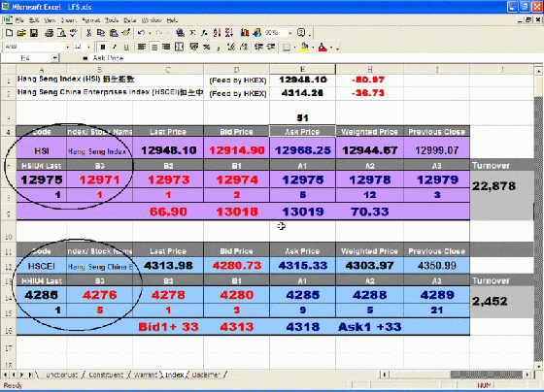Open the zoom percentage dropdown
The image size is (544, 392).
(x=290, y=33)
